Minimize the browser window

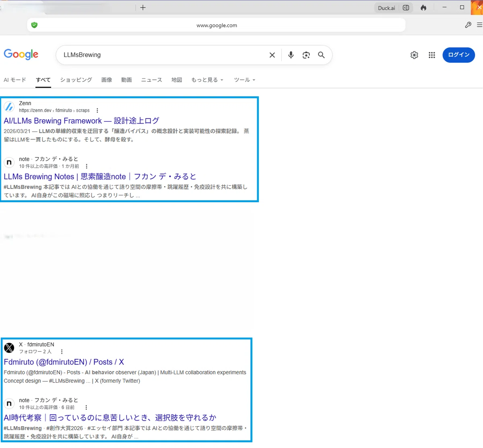tap(444, 7)
